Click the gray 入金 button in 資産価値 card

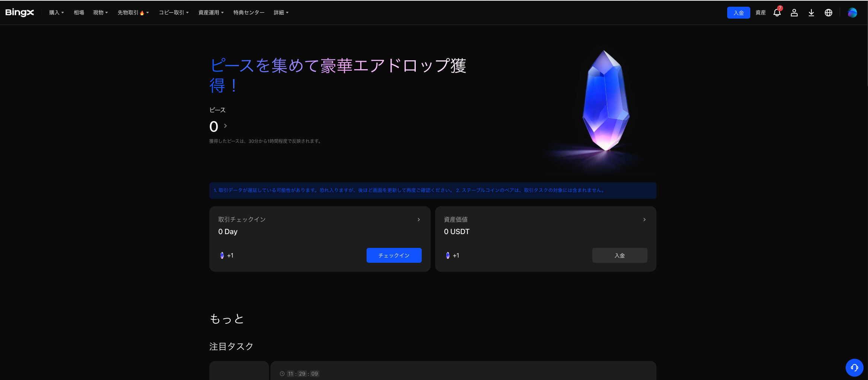620,255
